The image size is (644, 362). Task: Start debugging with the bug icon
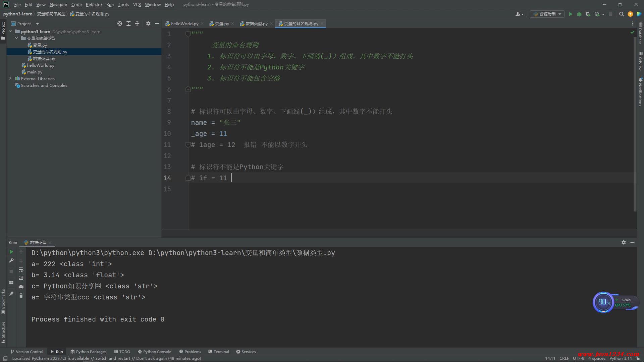579,14
